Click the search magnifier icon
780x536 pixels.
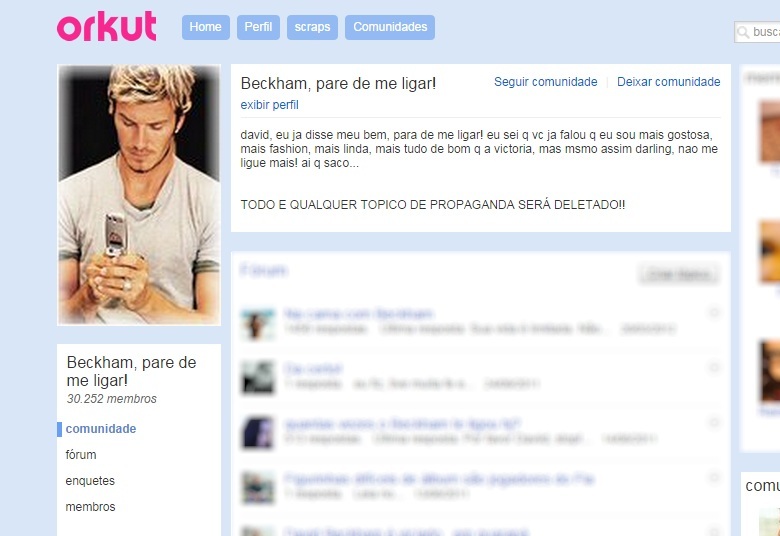pyautogui.click(x=743, y=32)
